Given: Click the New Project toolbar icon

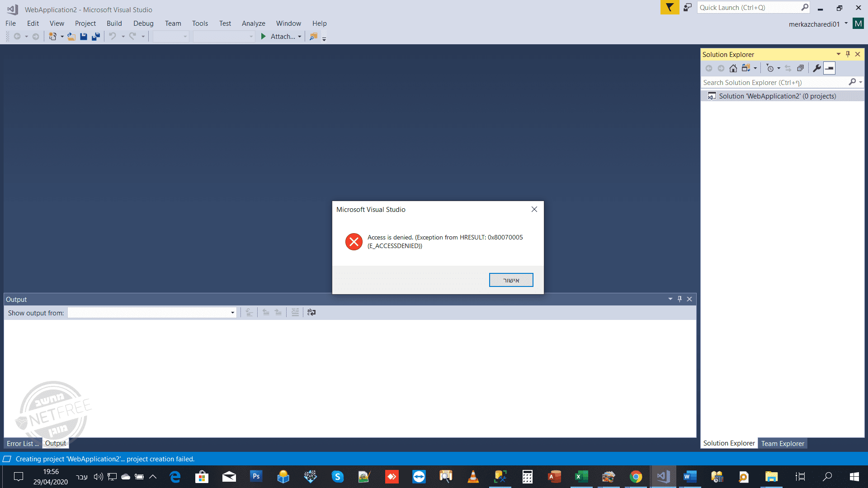Looking at the screenshot, I should (52, 37).
